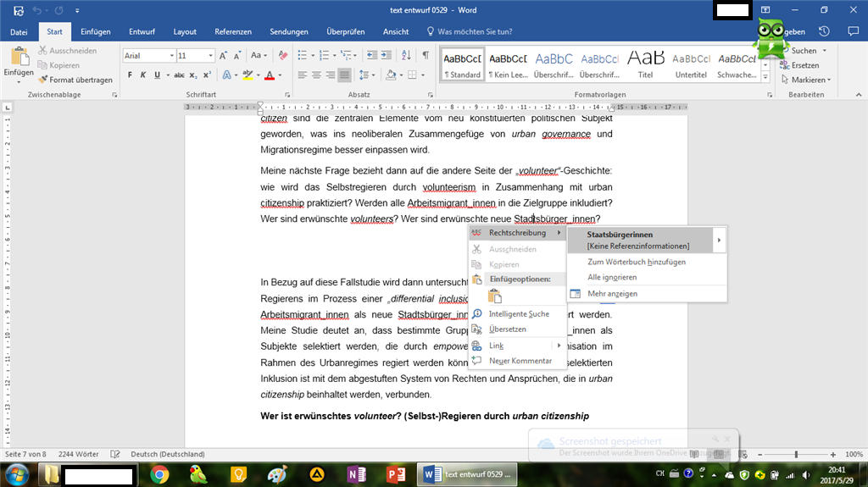
Task: Open the font size dropdown
Action: 209,56
